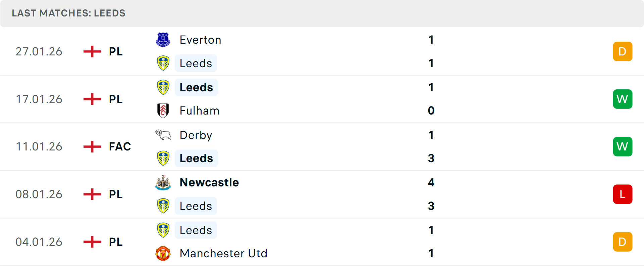Select the 08.01.26 match date
The width and height of the screenshot is (644, 266).
click(x=39, y=194)
